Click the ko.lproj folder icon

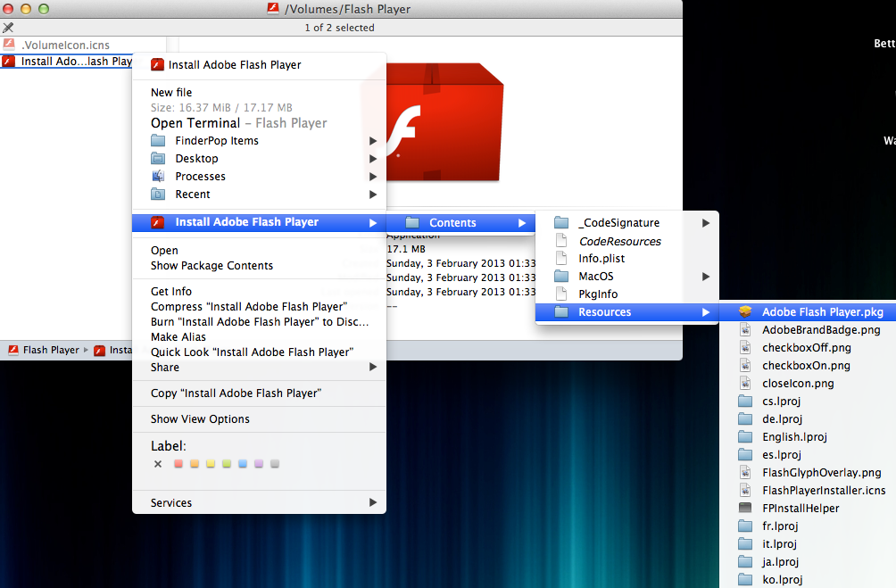click(x=745, y=579)
